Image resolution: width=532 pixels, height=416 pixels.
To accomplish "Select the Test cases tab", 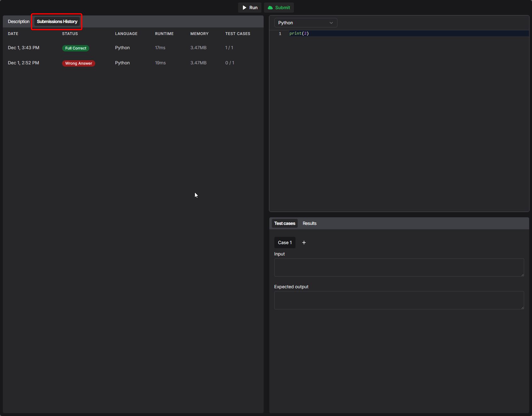I will [284, 223].
